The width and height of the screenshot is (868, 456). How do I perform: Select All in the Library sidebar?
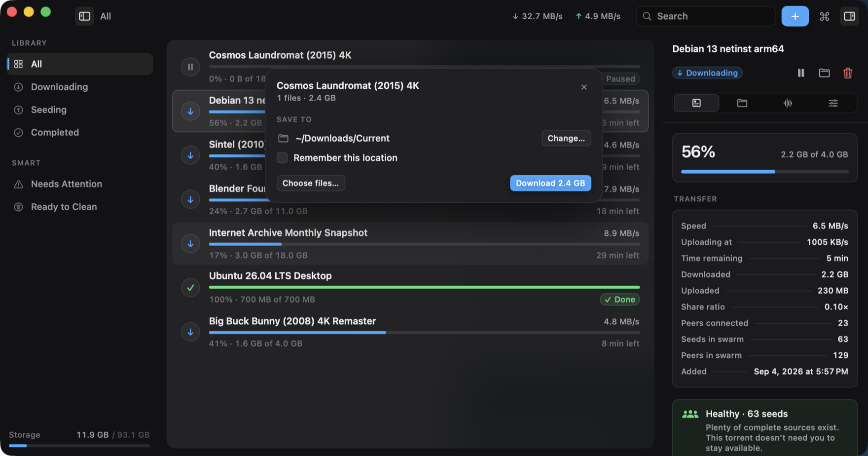[79, 64]
